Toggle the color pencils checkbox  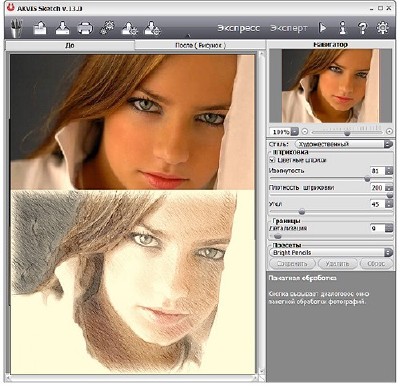272,160
